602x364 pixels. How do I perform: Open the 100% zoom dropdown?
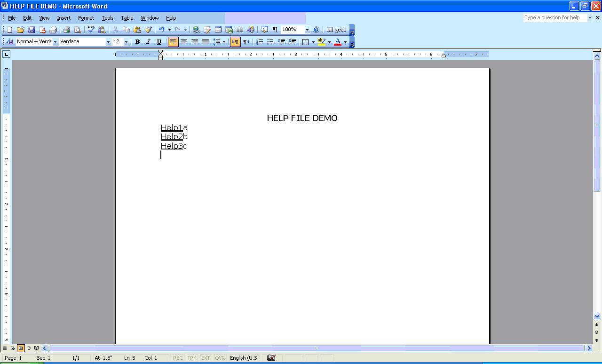tap(307, 30)
